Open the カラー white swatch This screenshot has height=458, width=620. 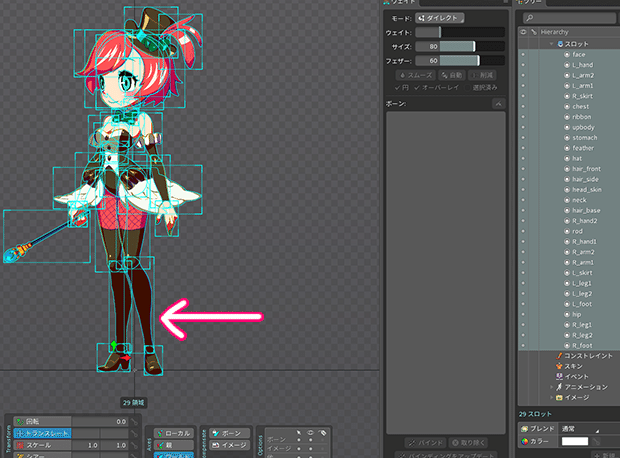coord(575,441)
